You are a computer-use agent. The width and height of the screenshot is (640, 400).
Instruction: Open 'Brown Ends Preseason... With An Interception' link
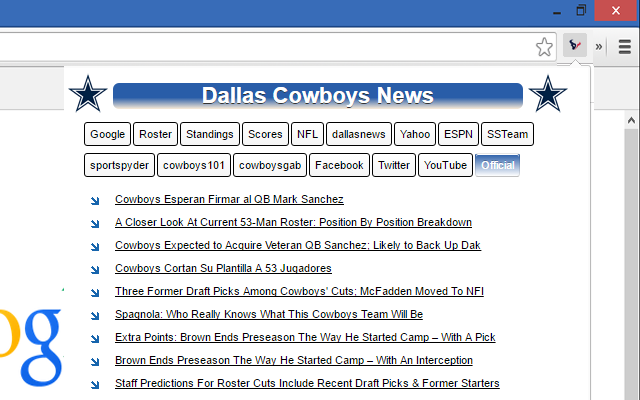[293, 360]
